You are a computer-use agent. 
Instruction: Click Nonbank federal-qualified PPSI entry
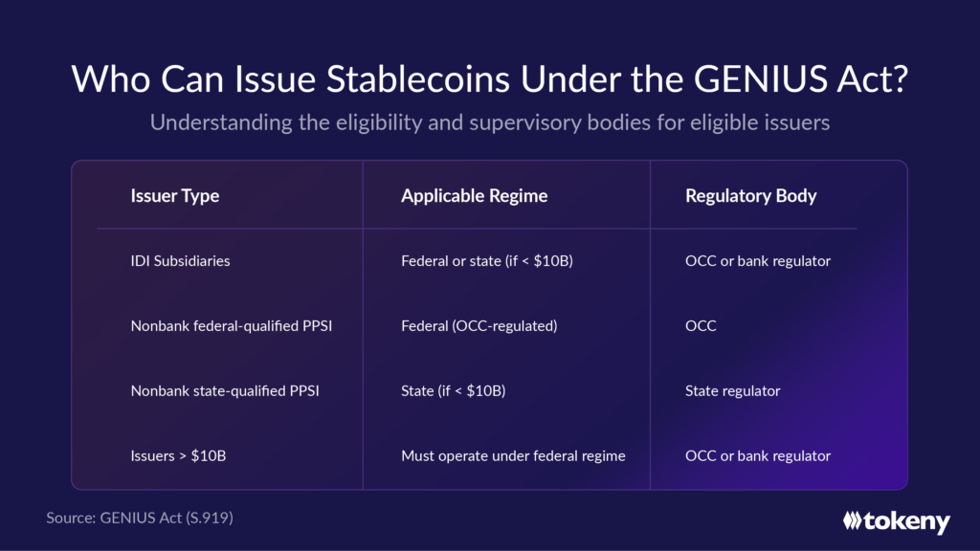pyautogui.click(x=232, y=326)
